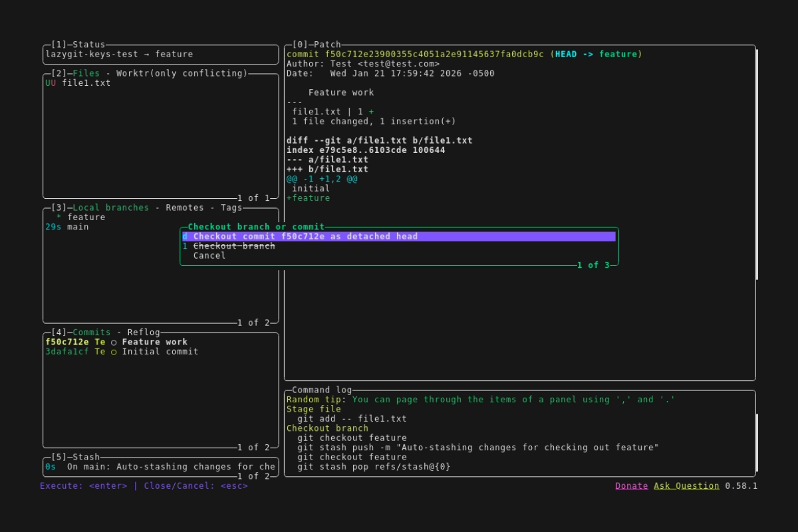The width and height of the screenshot is (798, 532).
Task: Click the commit graph circle icon for Initial commit
Action: coord(114,352)
